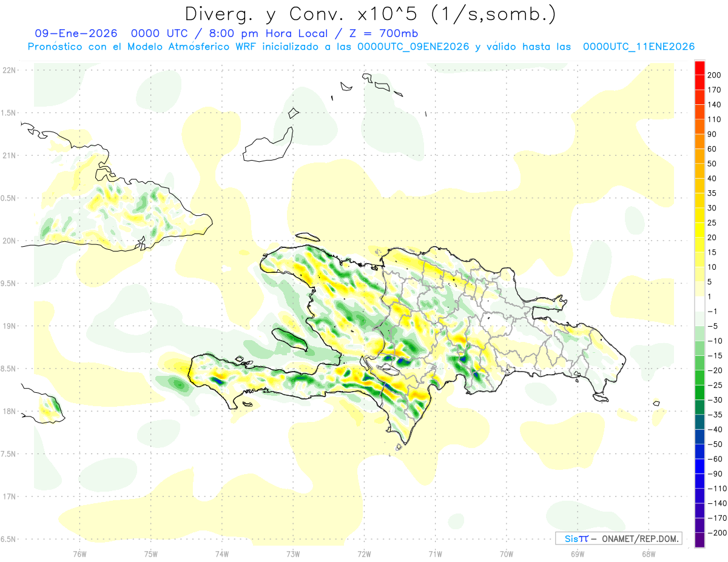Click the positive '140' color scale value
The height and width of the screenshot is (562, 728).
pyautogui.click(x=713, y=104)
